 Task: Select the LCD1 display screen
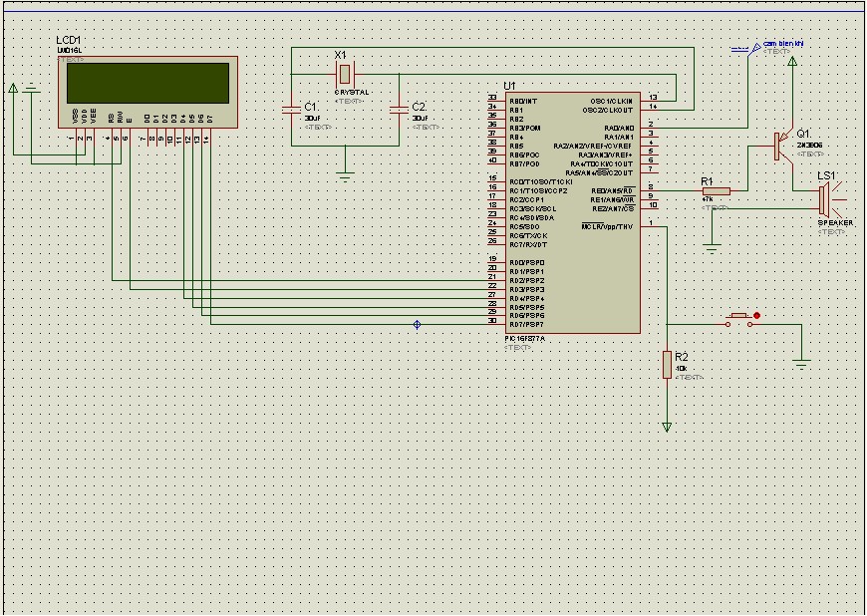[147, 83]
